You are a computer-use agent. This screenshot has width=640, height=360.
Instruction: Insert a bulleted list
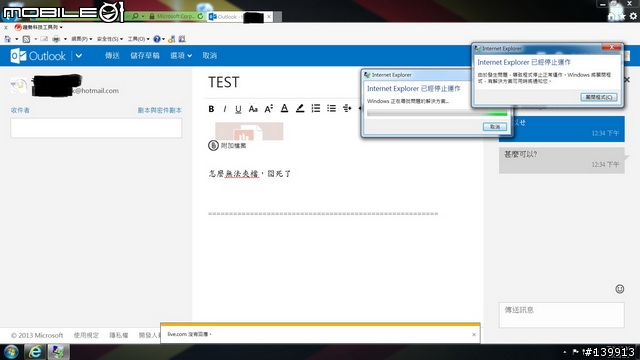331,108
